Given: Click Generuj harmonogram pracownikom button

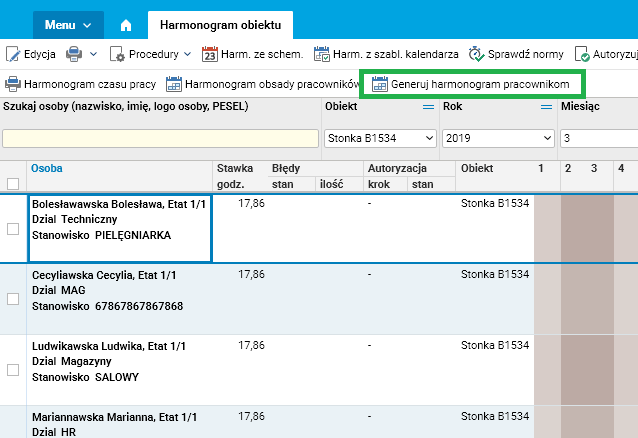Looking at the screenshot, I should [470, 85].
